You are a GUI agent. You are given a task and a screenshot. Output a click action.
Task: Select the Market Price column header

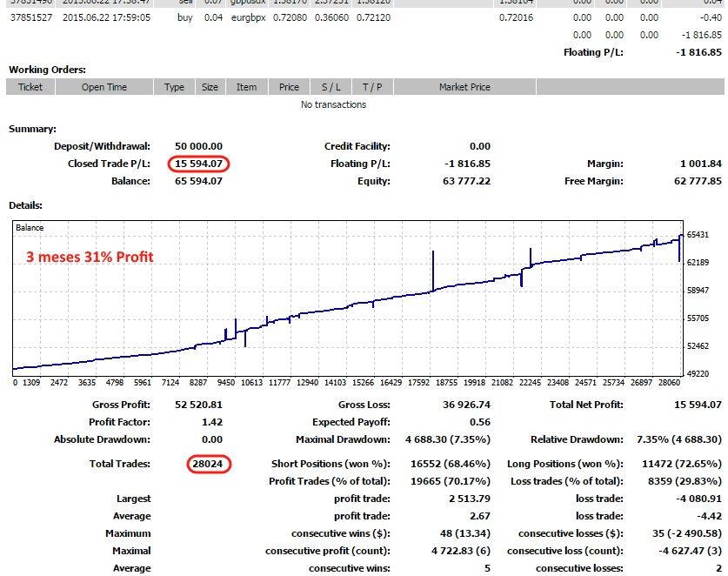pos(464,87)
